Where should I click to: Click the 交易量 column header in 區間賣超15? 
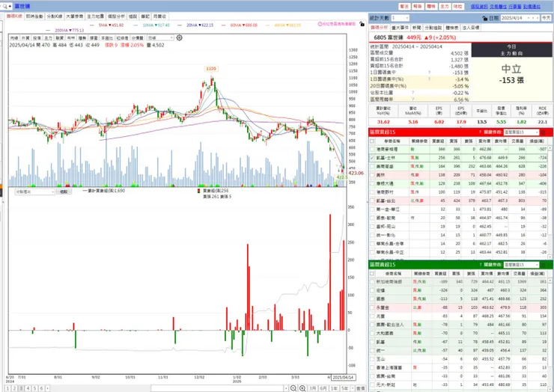pyautogui.click(x=520, y=273)
